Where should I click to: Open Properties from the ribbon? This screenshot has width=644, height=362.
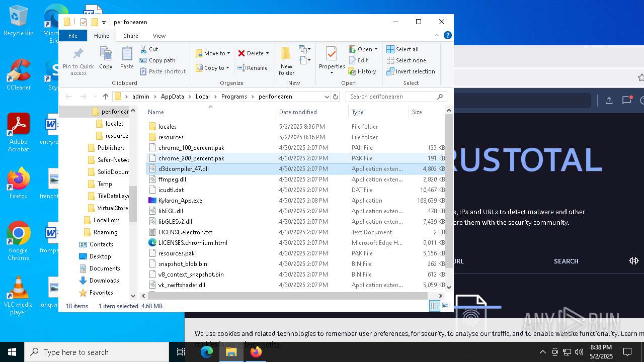332,60
